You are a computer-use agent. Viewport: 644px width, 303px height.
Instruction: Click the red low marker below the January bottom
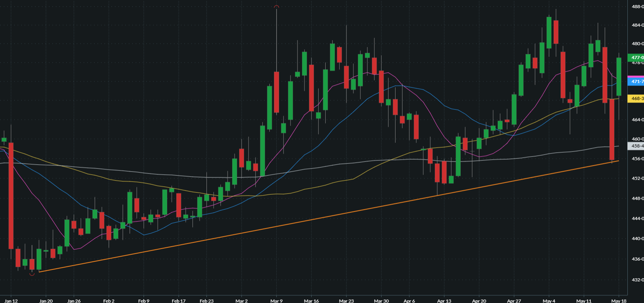pos(32,274)
